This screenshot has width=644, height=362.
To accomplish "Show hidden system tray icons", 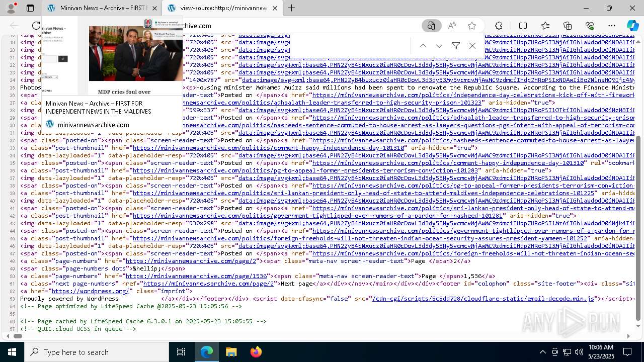I will click(x=542, y=352).
